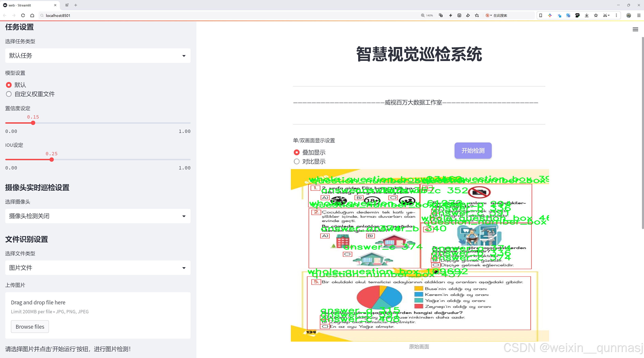Open the file type dropdown showing 图片文件

[x=98, y=268]
